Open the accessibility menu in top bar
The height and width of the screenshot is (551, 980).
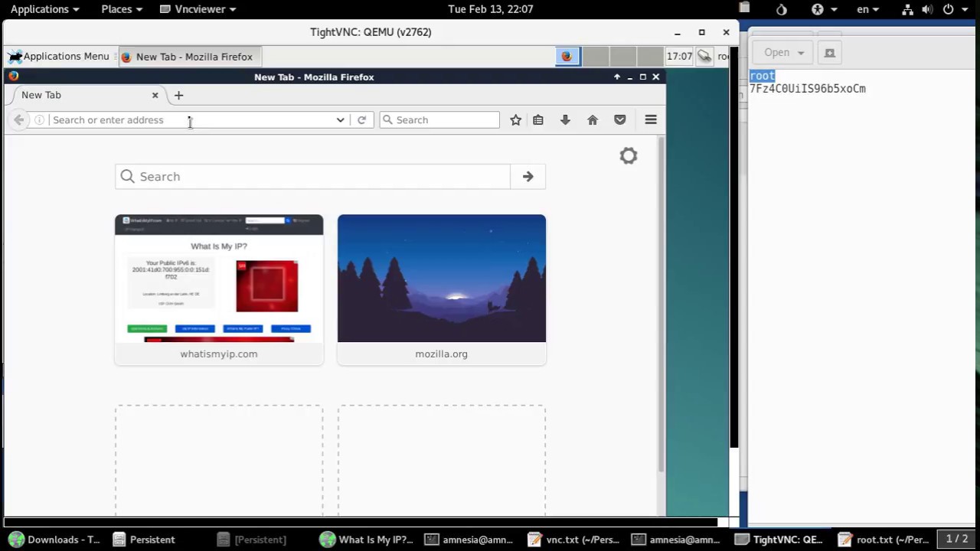coord(823,9)
